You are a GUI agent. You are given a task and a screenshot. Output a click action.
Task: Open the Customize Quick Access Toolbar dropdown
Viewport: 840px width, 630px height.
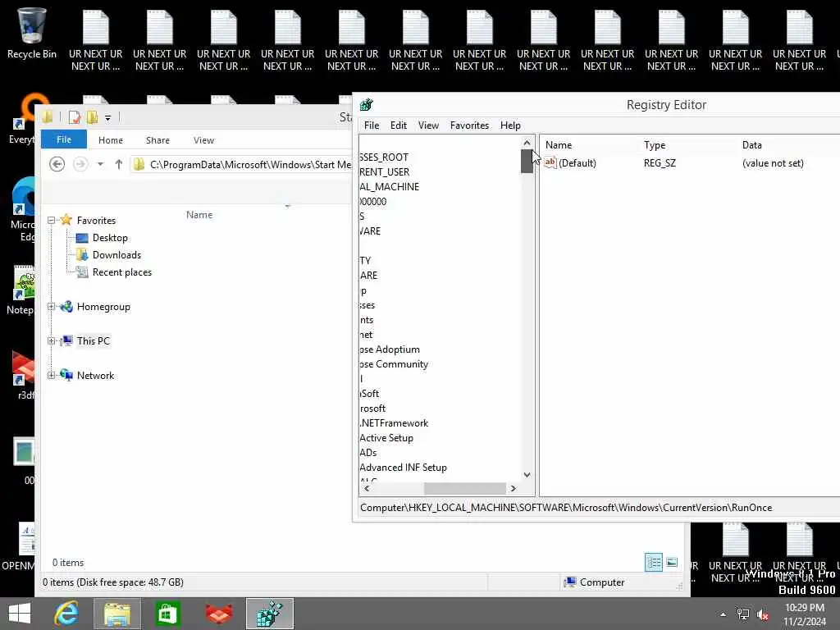tap(107, 118)
